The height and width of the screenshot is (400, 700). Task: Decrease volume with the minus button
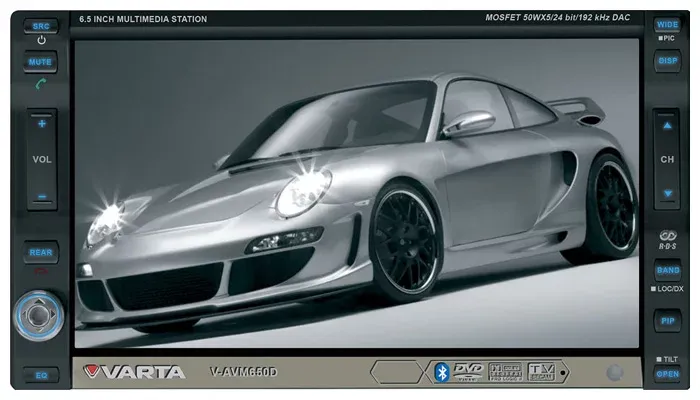click(x=42, y=196)
